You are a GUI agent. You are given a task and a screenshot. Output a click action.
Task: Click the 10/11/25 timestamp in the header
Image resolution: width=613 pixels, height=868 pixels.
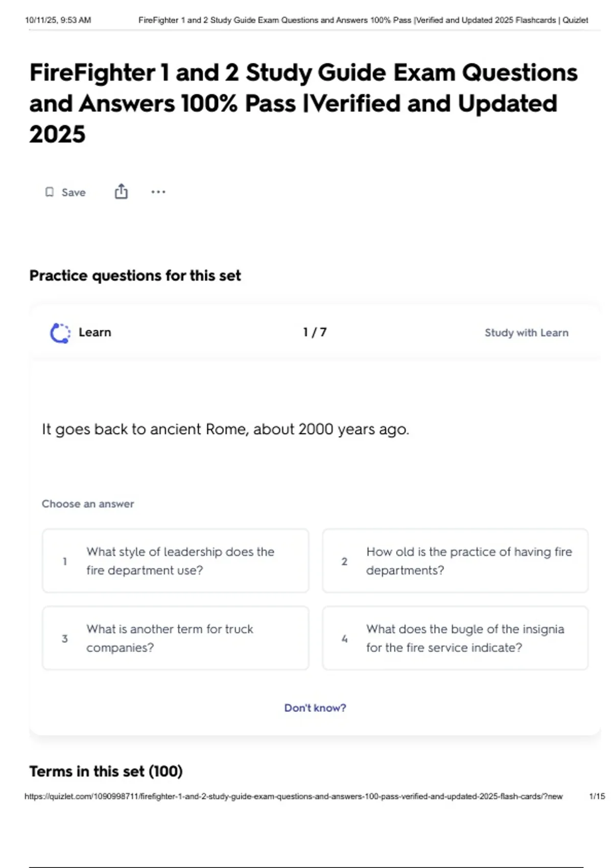pos(58,20)
